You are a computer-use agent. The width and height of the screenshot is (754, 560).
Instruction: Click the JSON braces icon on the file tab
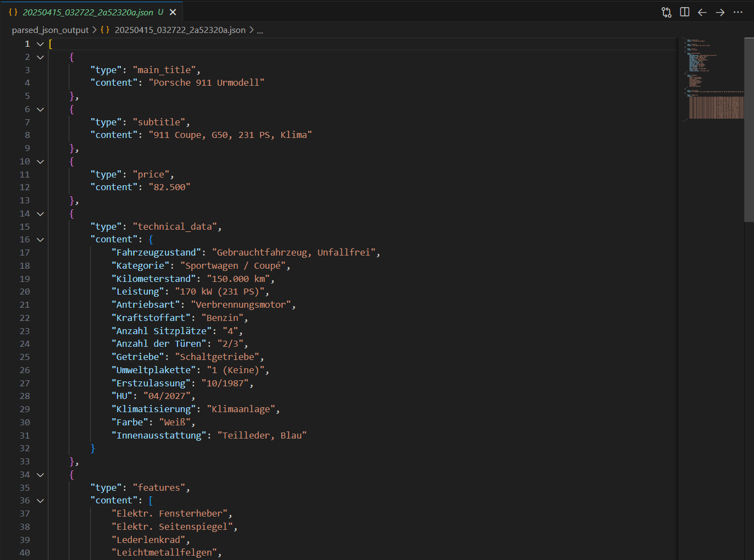point(13,12)
